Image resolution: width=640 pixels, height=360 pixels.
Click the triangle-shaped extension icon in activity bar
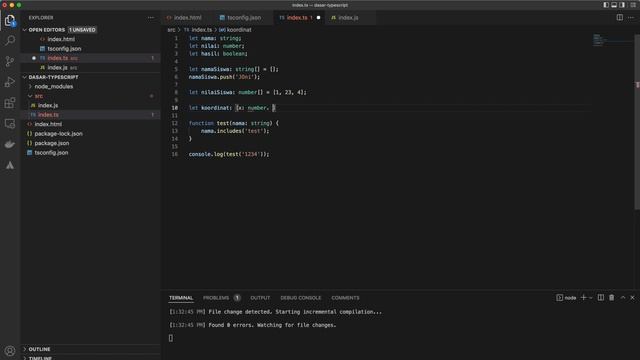coord(10,165)
